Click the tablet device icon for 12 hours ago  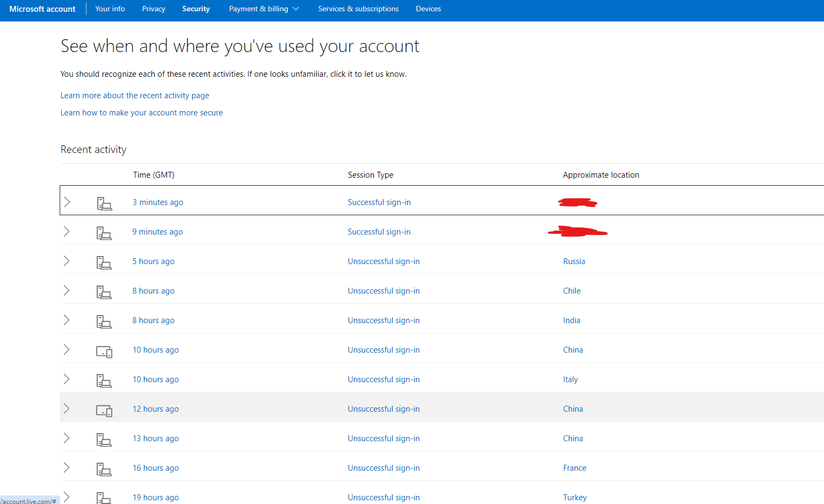point(104,411)
